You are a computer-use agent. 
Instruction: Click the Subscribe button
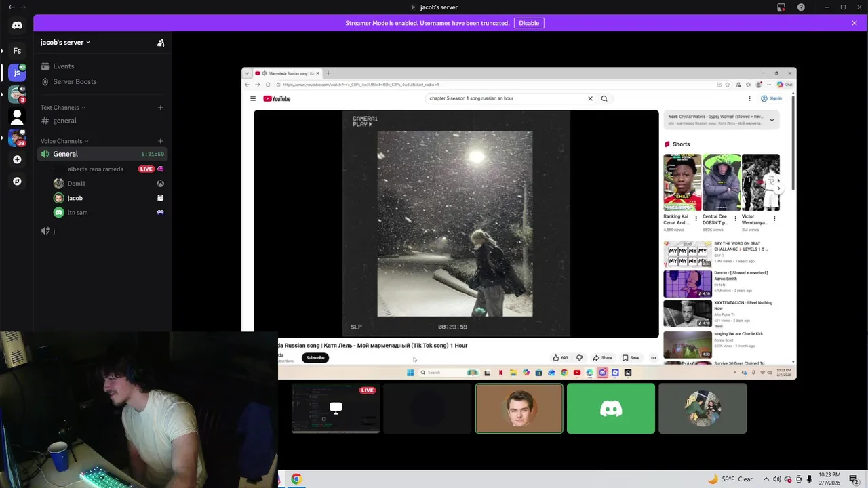click(x=315, y=358)
